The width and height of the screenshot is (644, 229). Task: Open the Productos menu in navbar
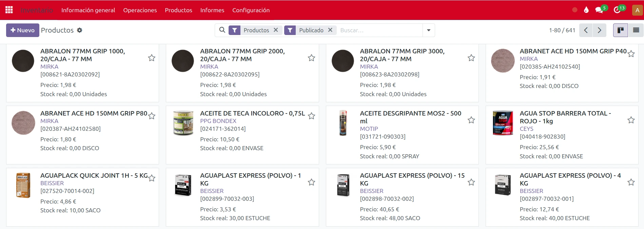[178, 10]
